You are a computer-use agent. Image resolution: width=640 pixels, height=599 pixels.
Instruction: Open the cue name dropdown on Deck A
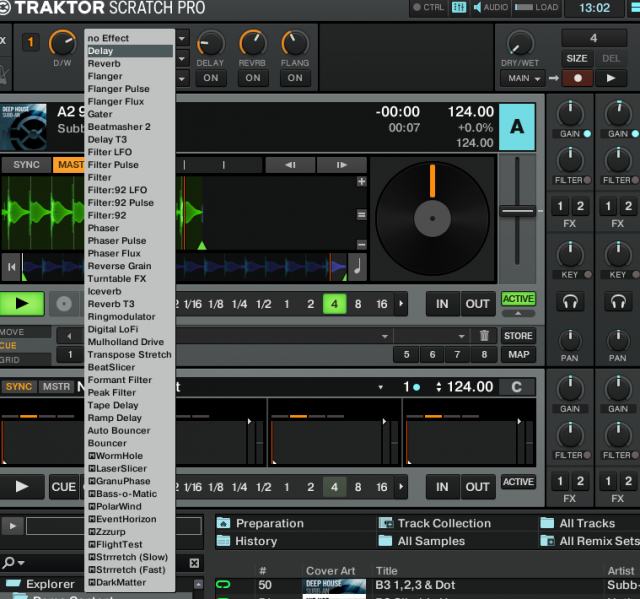coord(384,336)
